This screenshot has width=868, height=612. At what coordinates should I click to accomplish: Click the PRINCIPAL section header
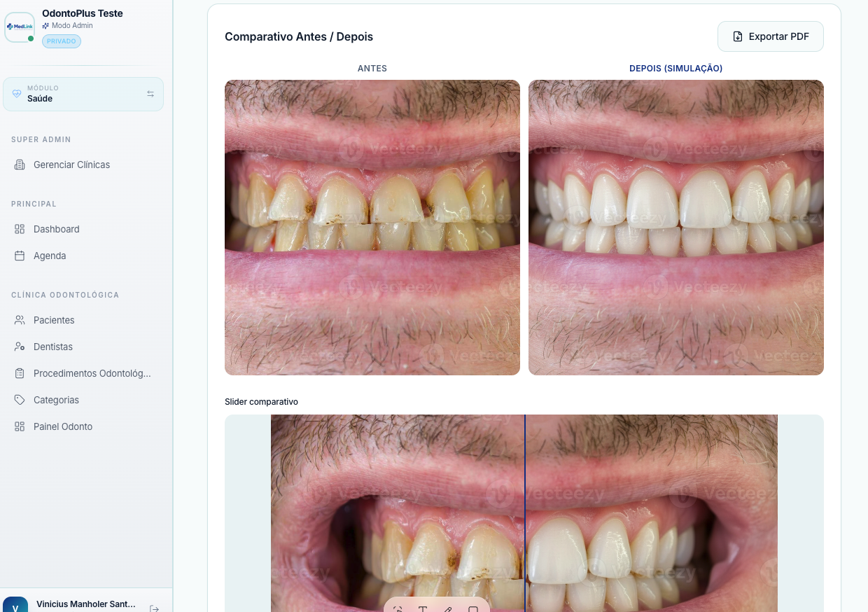(34, 204)
